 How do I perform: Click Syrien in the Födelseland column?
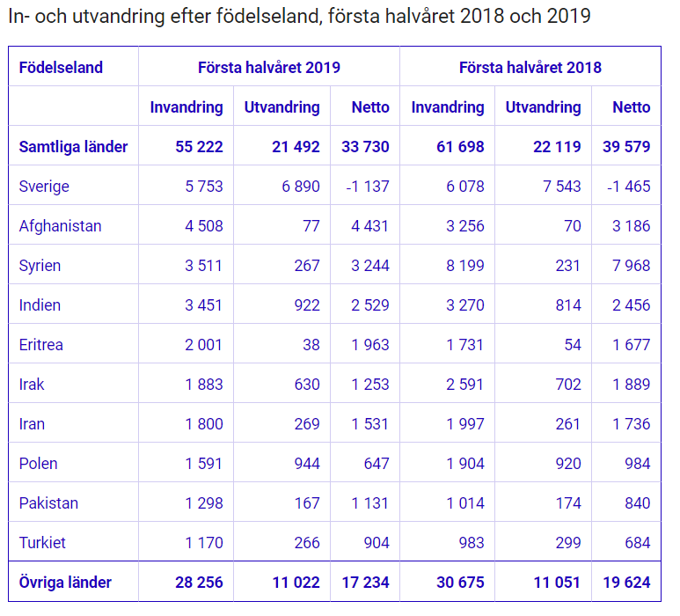pos(40,266)
